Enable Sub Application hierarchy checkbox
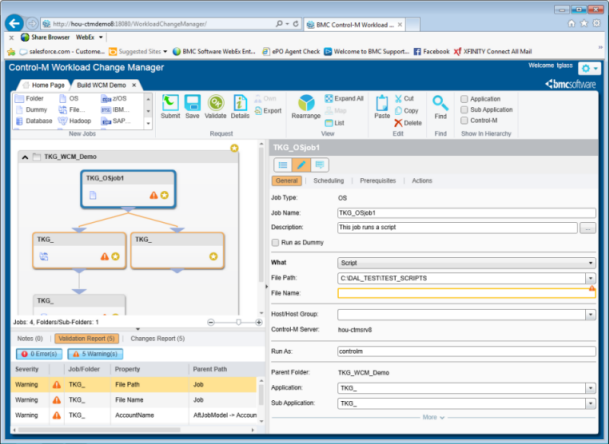 pos(464,110)
